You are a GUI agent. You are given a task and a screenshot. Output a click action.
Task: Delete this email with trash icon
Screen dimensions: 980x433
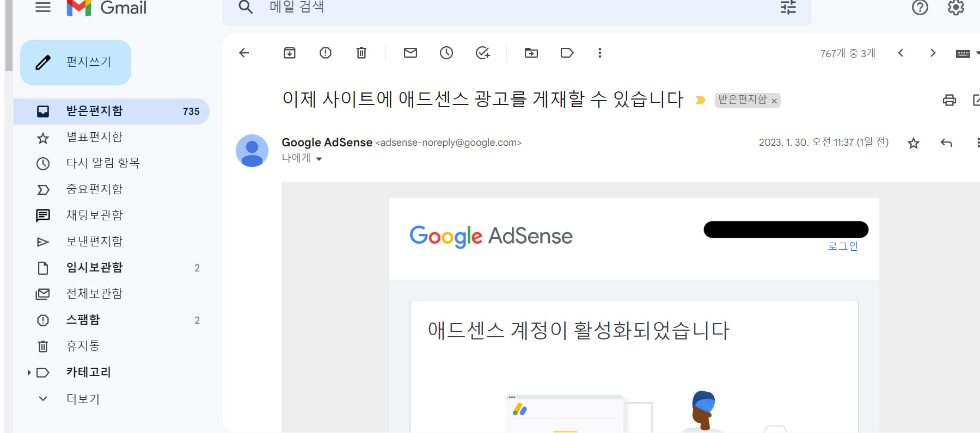point(362,53)
